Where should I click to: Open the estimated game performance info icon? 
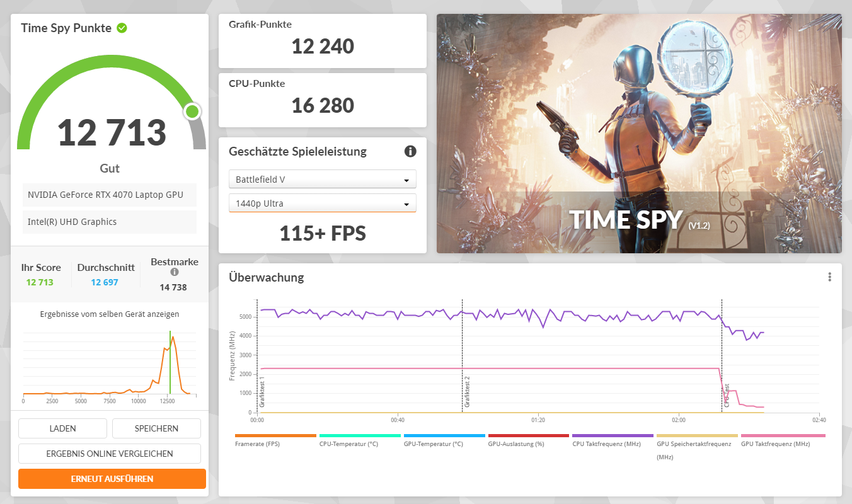410,151
